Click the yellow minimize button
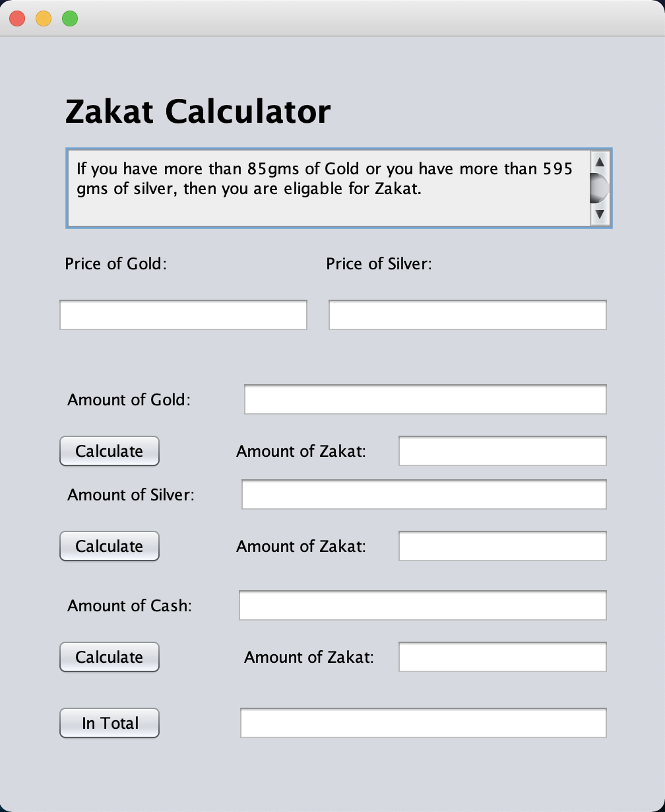The width and height of the screenshot is (665, 812). pos(43,18)
